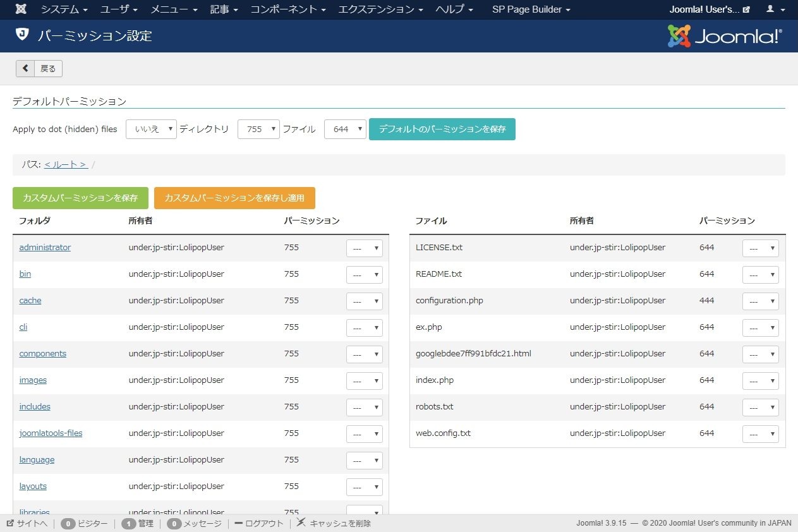Click the 戻る back button
The height and width of the screenshot is (532, 798).
pyautogui.click(x=39, y=68)
